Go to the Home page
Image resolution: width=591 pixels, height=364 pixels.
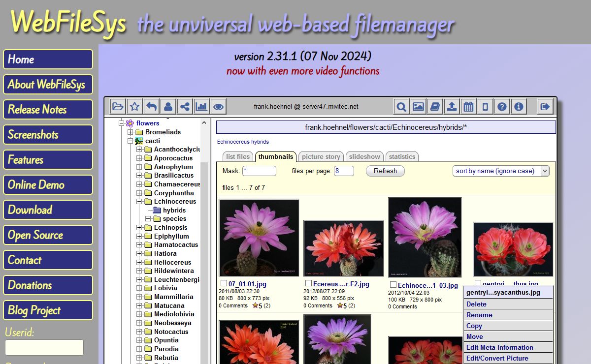pos(48,60)
